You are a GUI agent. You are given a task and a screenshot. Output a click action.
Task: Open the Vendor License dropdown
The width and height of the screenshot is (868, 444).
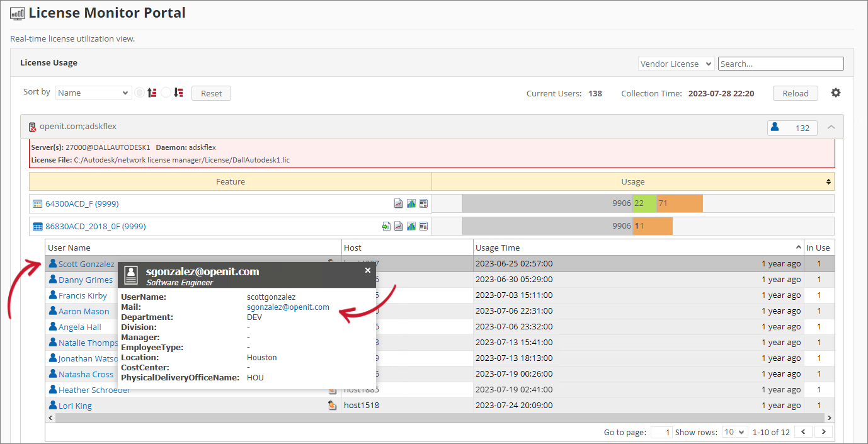point(676,64)
